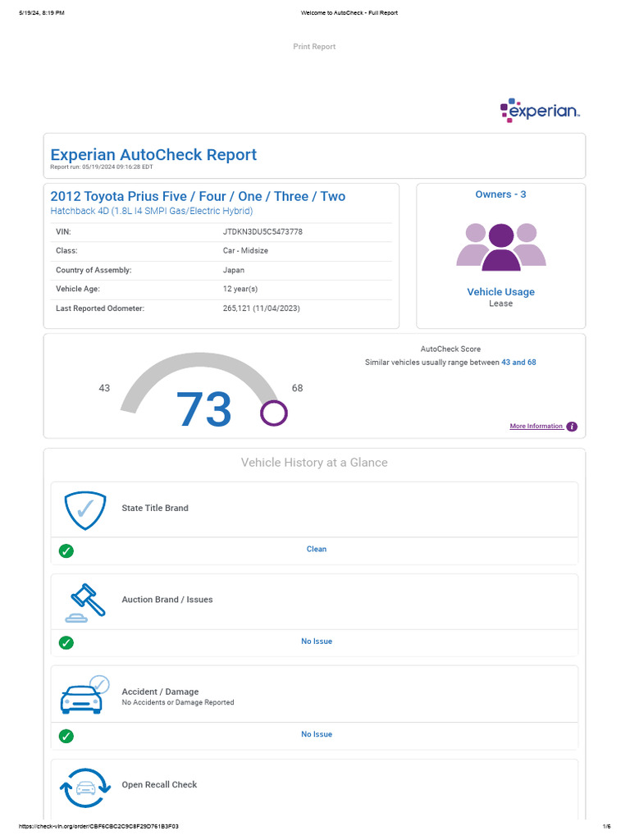
Task: Click the Car - Midsize class value
Action: (x=245, y=251)
